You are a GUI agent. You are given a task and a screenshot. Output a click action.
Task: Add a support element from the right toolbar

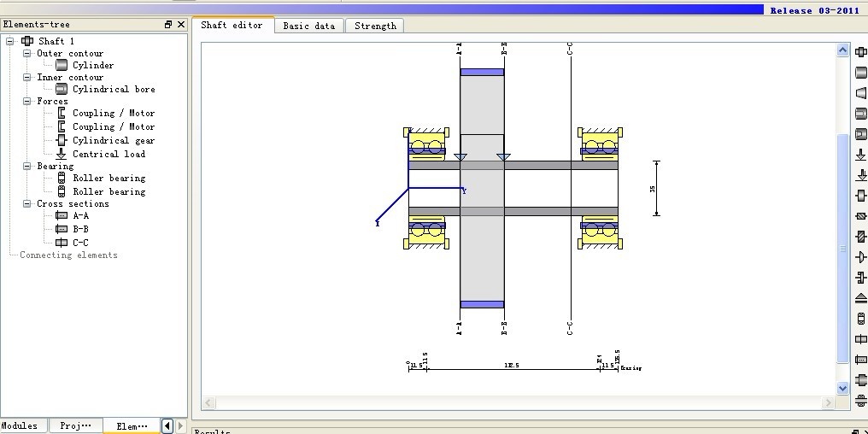(x=861, y=298)
